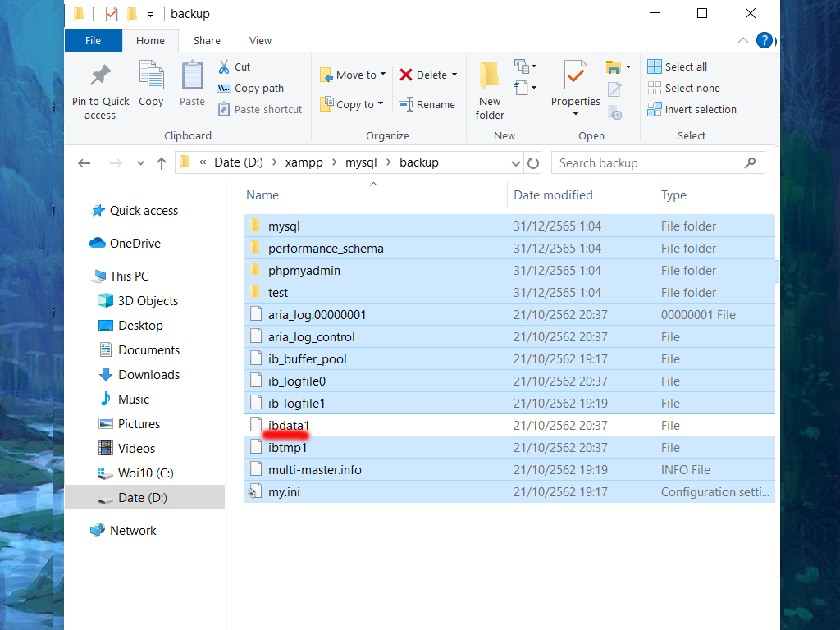The width and height of the screenshot is (840, 630).
Task: Click the Pin to Quick access icon
Action: [100, 77]
